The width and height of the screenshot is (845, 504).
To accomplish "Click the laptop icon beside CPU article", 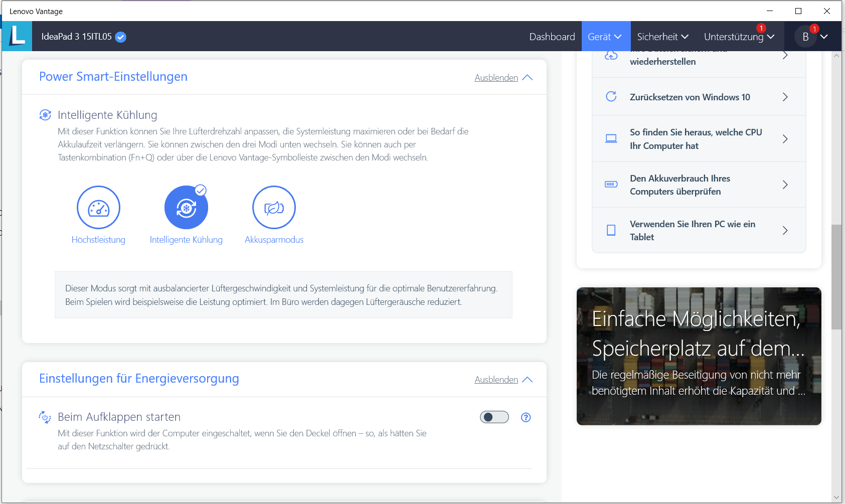I will coord(611,138).
